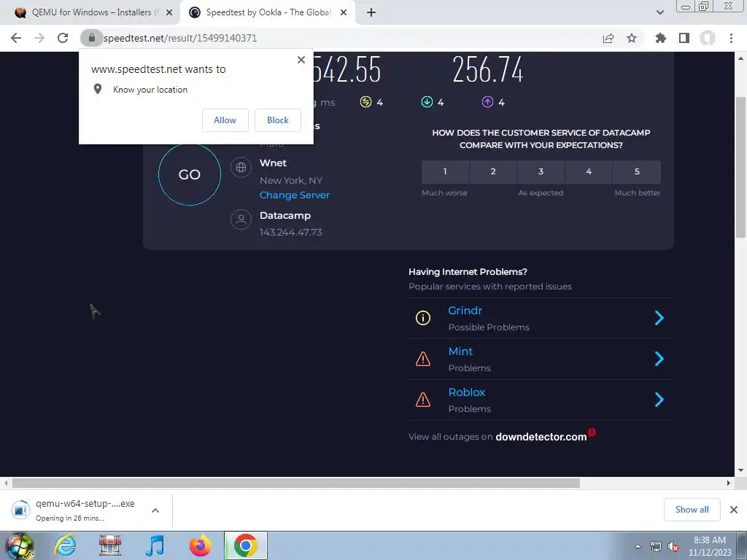Click vertical scrollbar down arrow
This screenshot has height=560, width=747.
741,470
